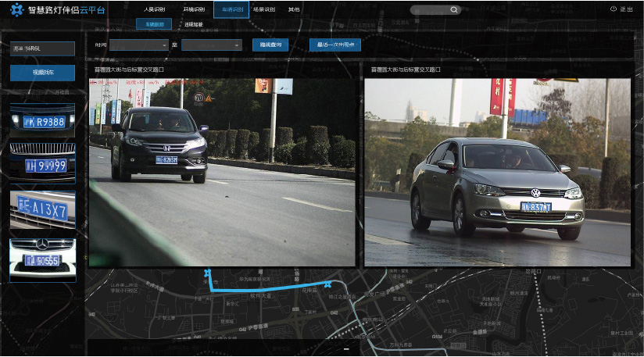
Task: Switch to the 环境识别 tab
Action: (x=194, y=10)
